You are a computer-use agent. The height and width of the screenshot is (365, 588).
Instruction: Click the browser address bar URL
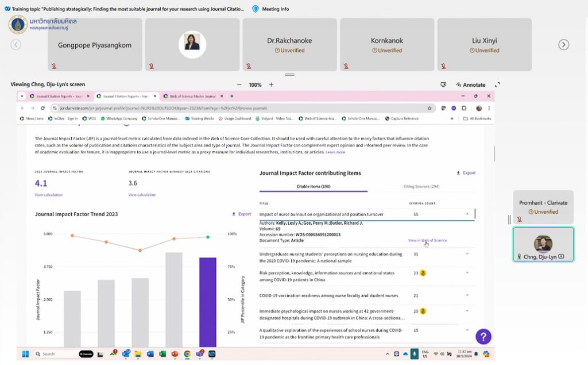coord(230,108)
